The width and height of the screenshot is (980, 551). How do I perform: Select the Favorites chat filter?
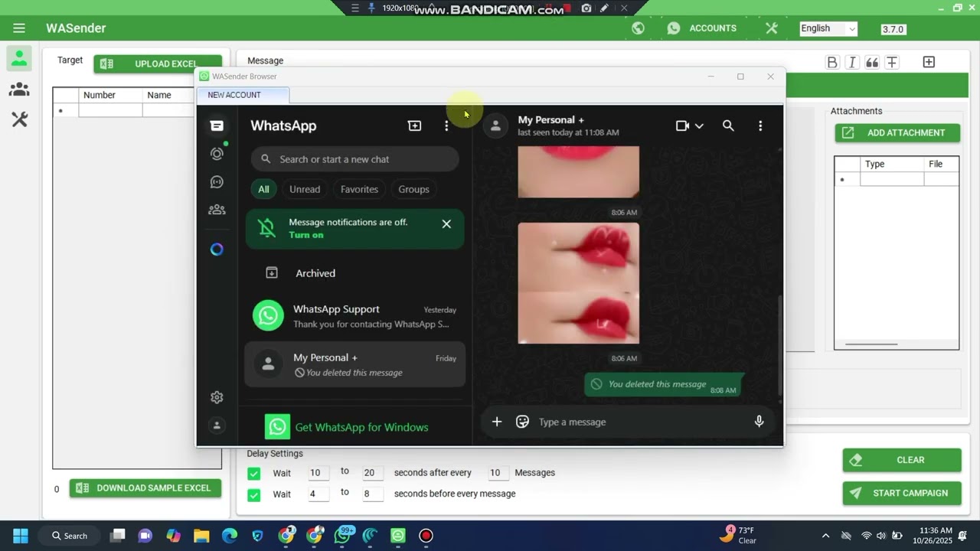pos(359,189)
